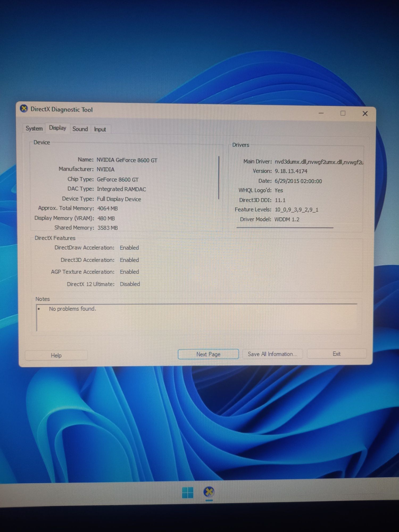The height and width of the screenshot is (532, 399).
Task: Select the Display tab
Action: coord(57,128)
